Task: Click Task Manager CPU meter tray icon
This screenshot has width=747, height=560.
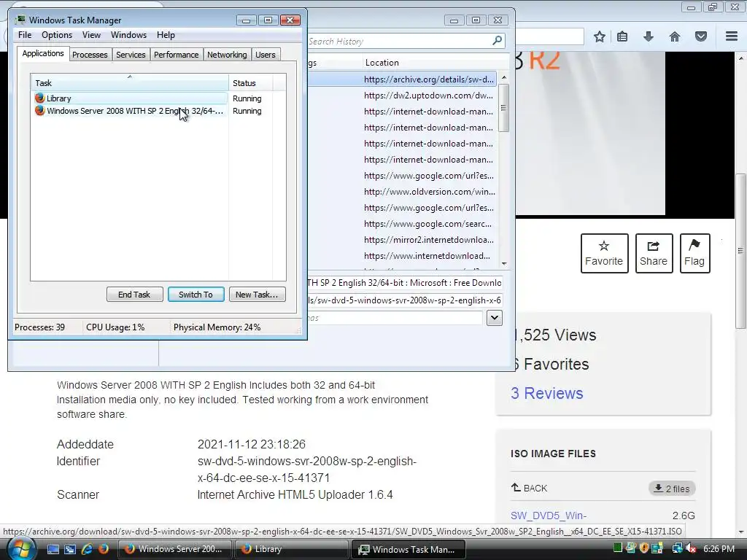Action: pyautogui.click(x=618, y=548)
